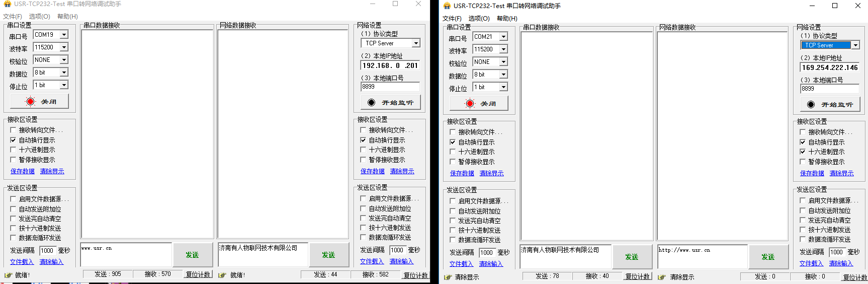
Task: Open the left window's NONE parity dropdown
Action: point(64,60)
